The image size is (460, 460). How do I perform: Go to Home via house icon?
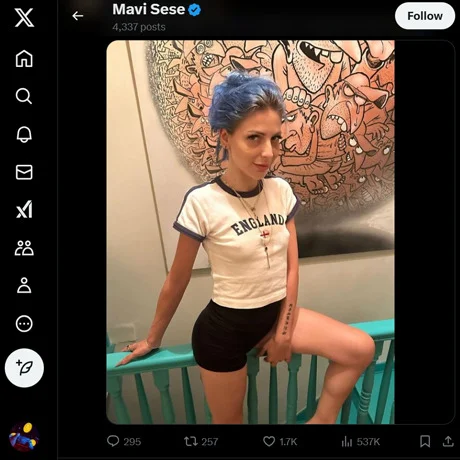point(24,58)
